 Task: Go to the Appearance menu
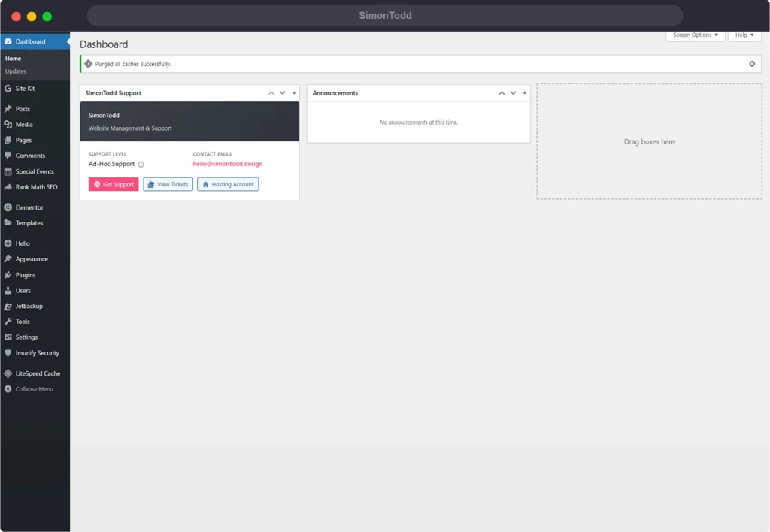point(32,259)
